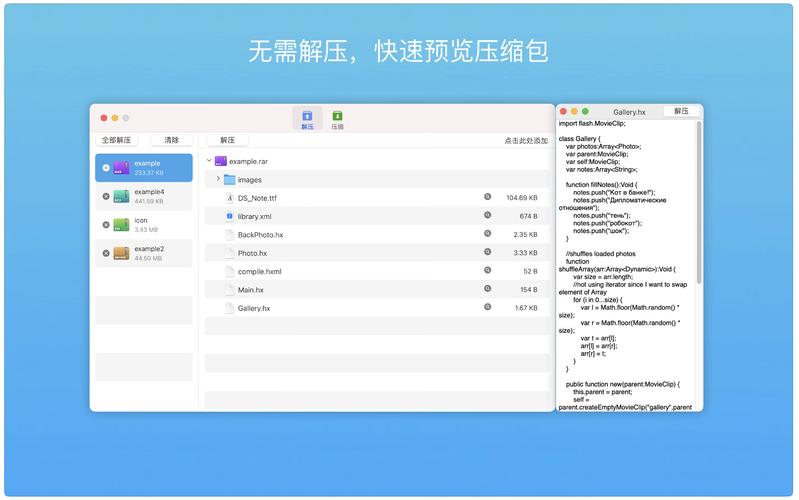Expand the images folder
The image size is (799, 500).
218,179
